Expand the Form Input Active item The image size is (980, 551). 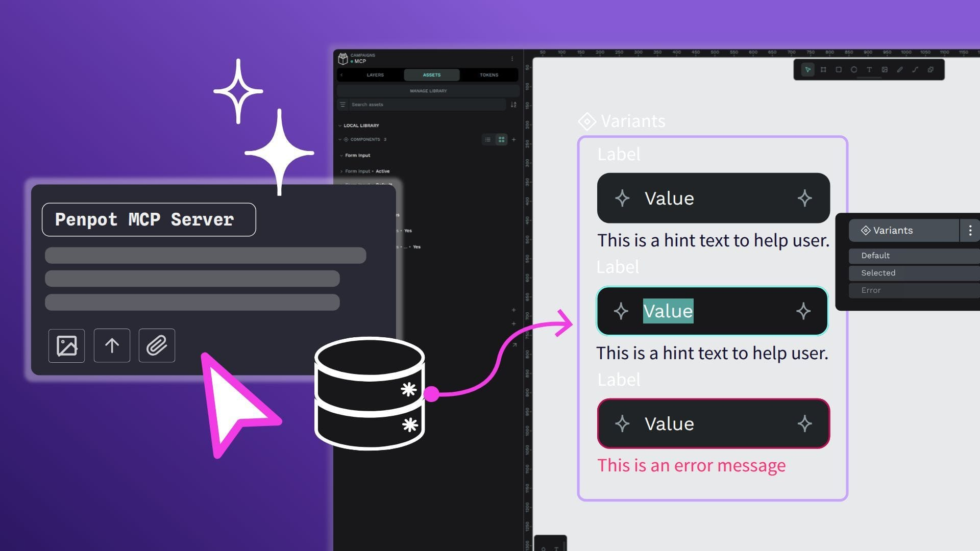[341, 171]
